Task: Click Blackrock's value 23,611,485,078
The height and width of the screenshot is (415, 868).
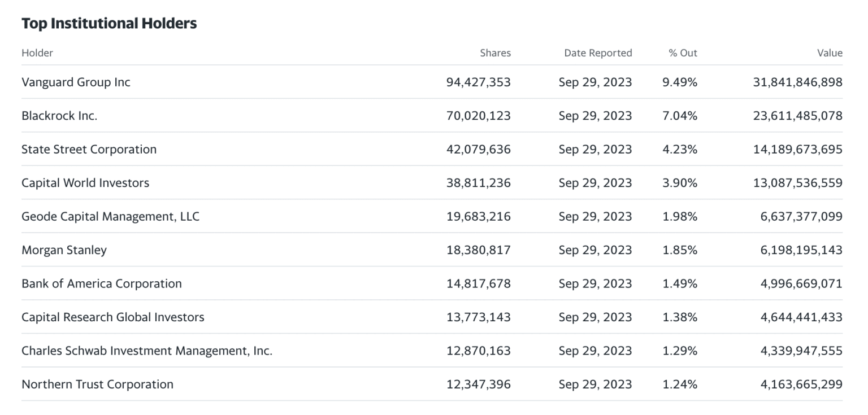Action: (797, 116)
